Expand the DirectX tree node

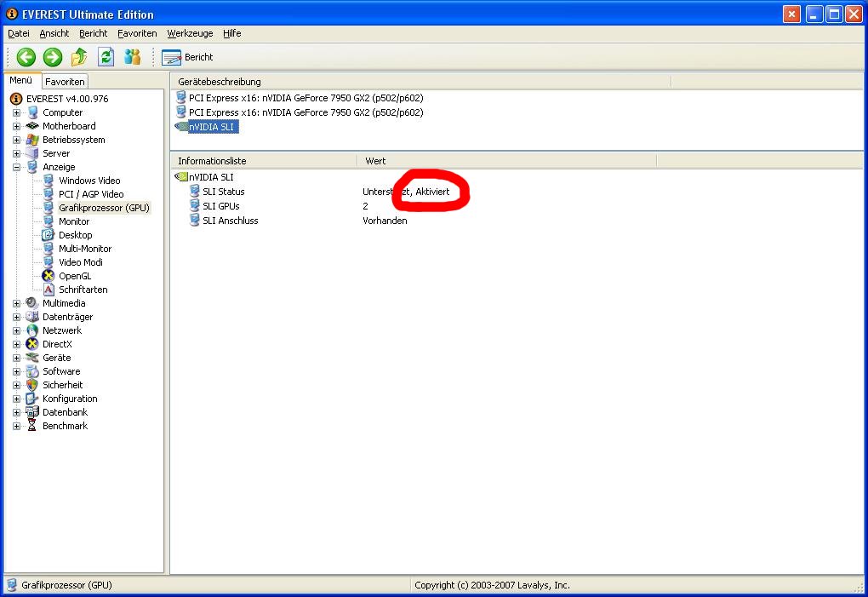(17, 344)
